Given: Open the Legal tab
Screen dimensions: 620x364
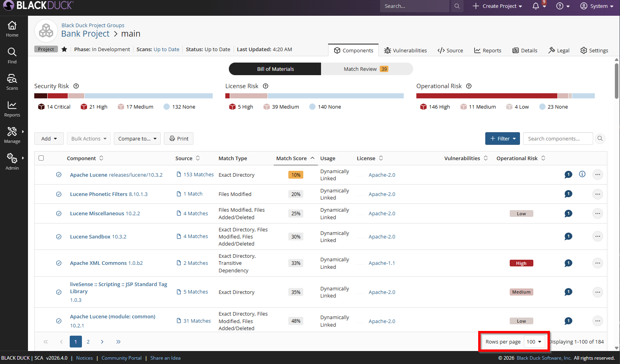Looking at the screenshot, I should coord(559,50).
